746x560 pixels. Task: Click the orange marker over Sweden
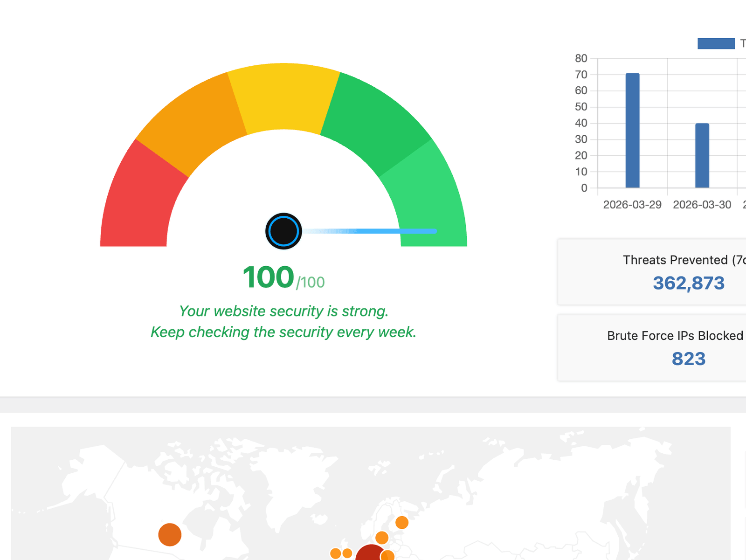383,537
